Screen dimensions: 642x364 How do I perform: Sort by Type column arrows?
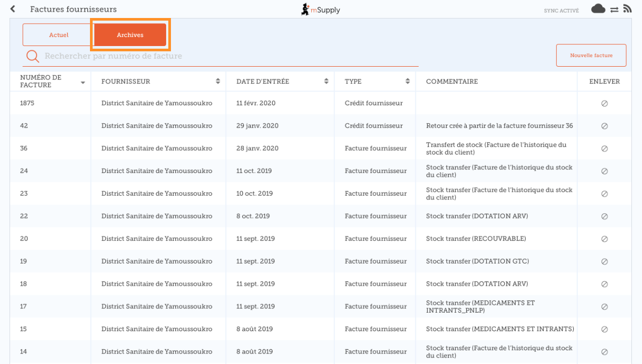pyautogui.click(x=408, y=81)
